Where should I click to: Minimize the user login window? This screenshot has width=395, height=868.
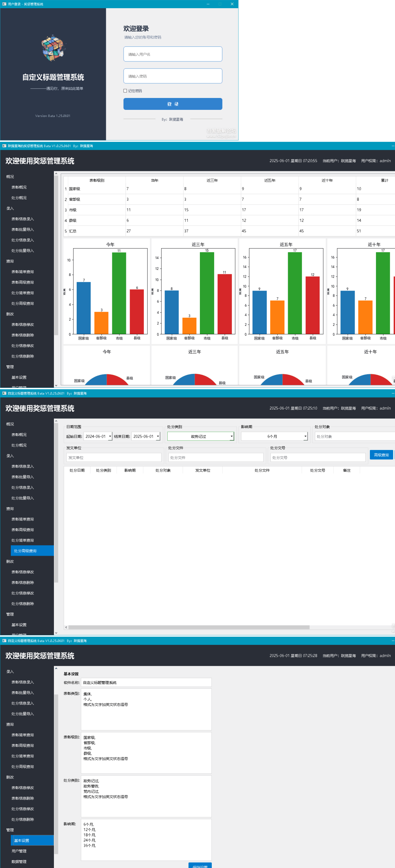(x=208, y=4)
